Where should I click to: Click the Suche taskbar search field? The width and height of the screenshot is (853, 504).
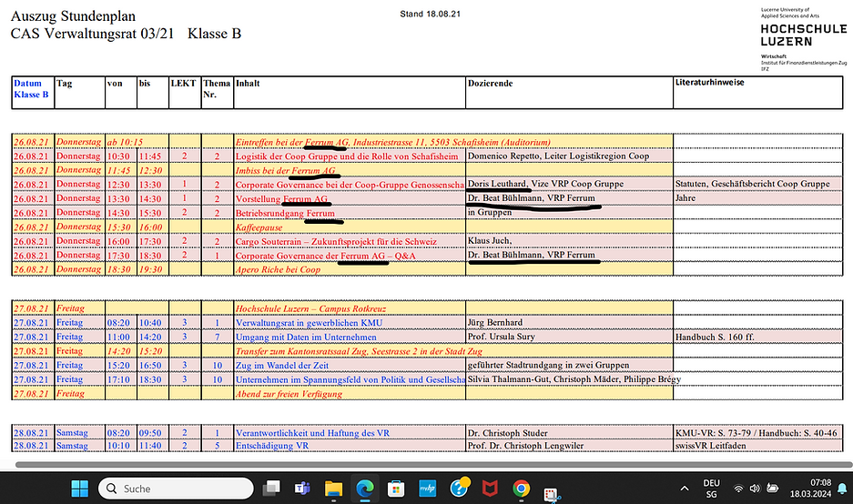[x=176, y=489]
